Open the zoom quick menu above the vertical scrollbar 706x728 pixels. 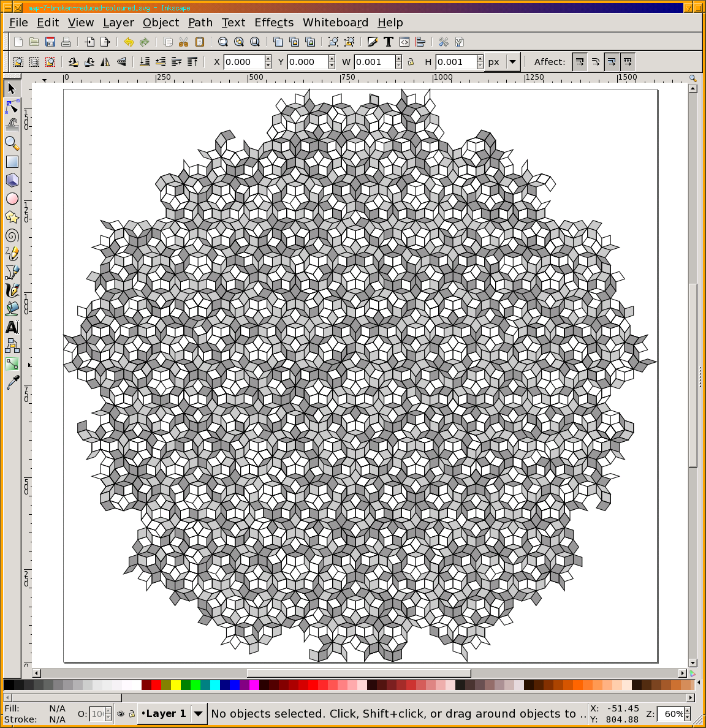pos(693,78)
